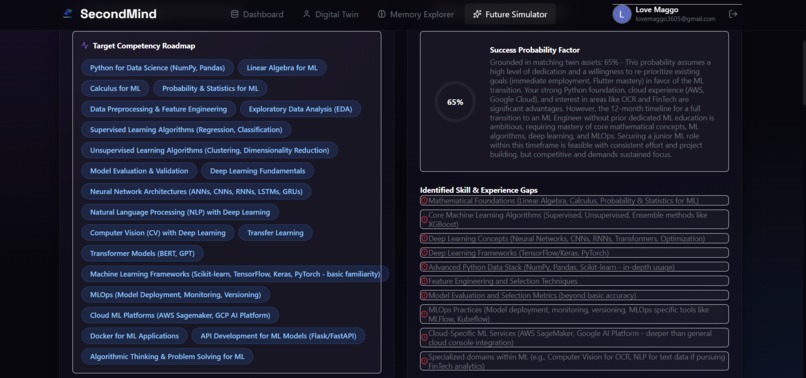Screen dimensions: 806x378
Task: Click Probability & Statistics for ML chip
Action: (210, 88)
